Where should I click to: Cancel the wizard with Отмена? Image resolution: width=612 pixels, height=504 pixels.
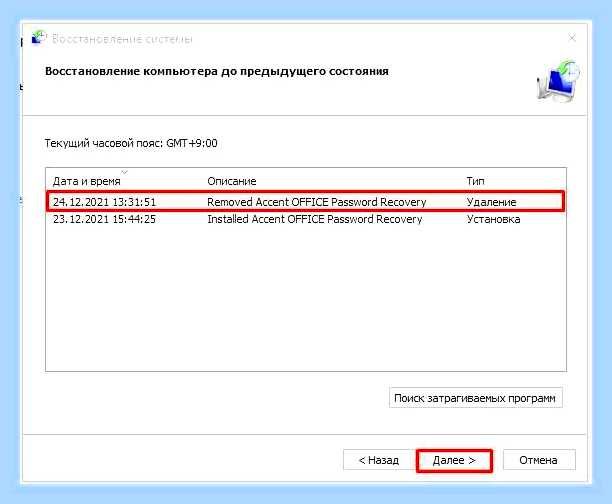[539, 460]
